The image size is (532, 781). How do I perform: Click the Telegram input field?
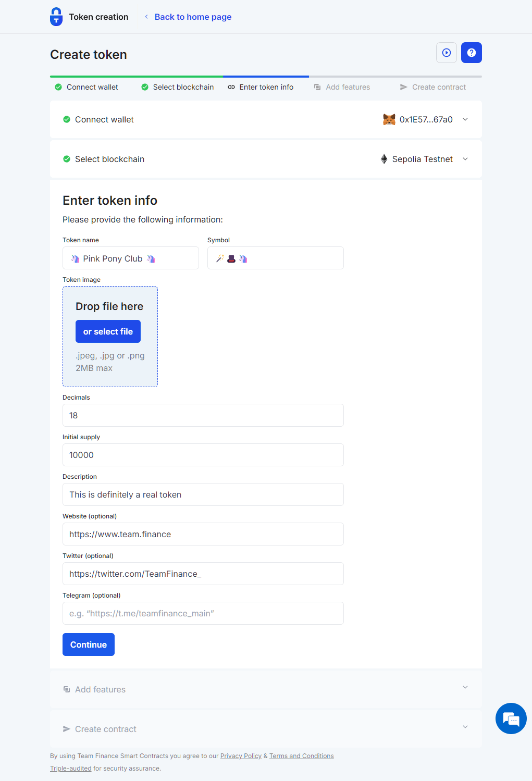(203, 613)
